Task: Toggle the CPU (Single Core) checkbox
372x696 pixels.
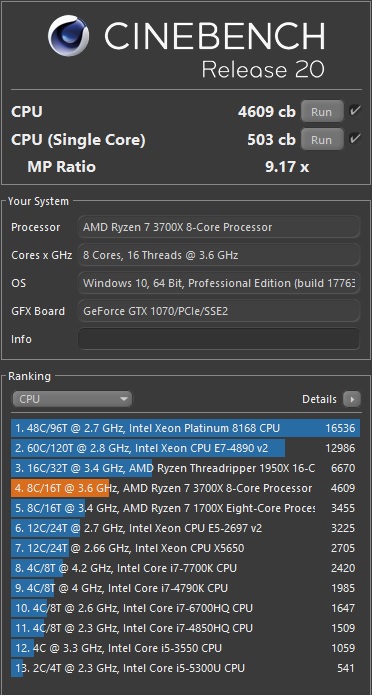Action: (355, 139)
